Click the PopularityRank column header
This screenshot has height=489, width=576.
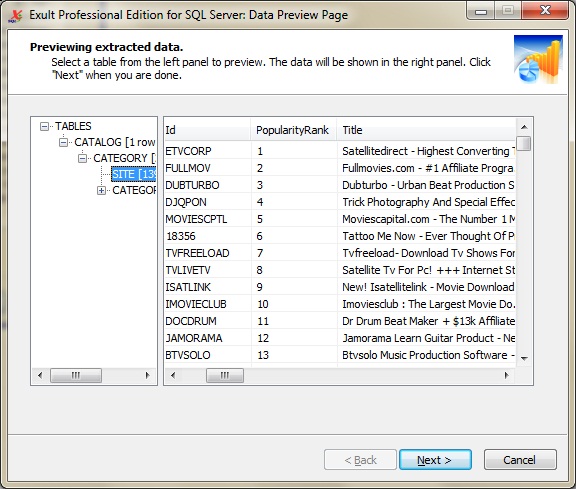294,130
